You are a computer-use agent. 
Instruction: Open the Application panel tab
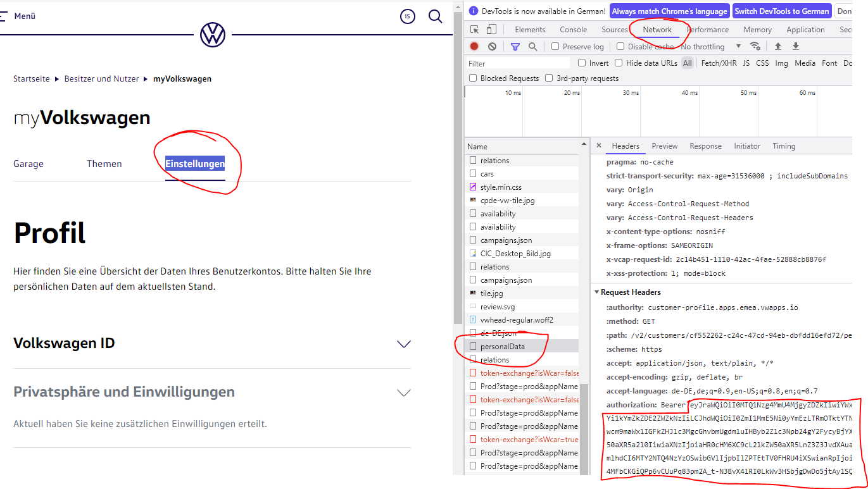[805, 30]
